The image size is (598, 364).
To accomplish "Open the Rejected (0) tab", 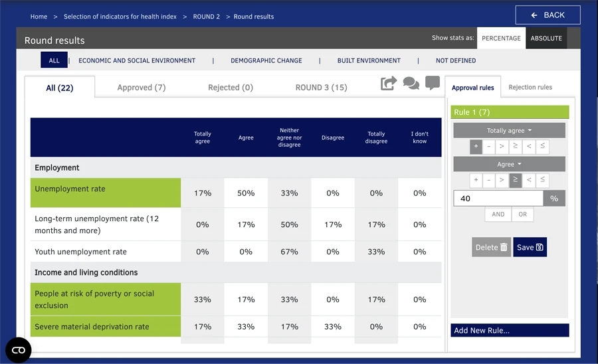I will [231, 87].
